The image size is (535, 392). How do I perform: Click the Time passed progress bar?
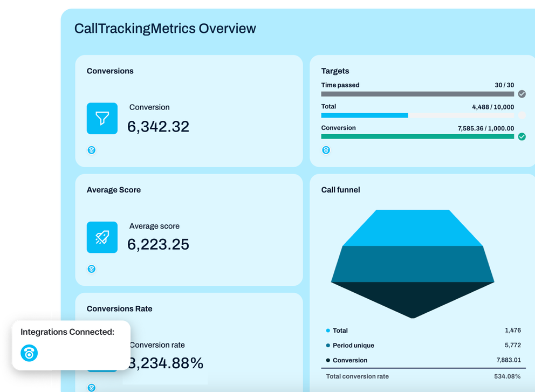[417, 94]
